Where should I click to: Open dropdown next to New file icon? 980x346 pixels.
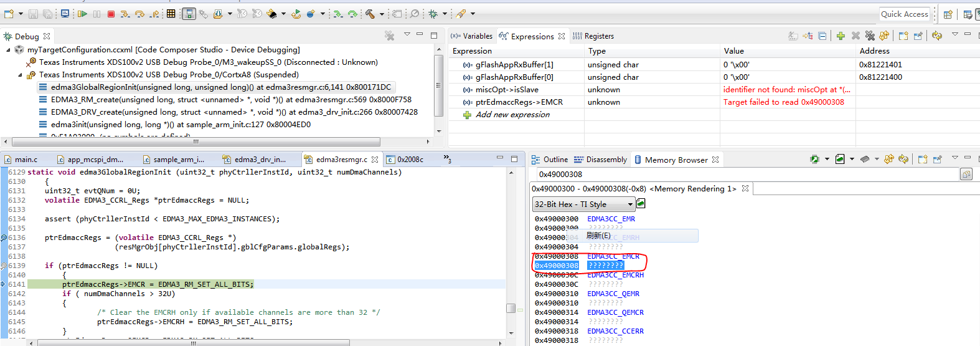pos(20,14)
